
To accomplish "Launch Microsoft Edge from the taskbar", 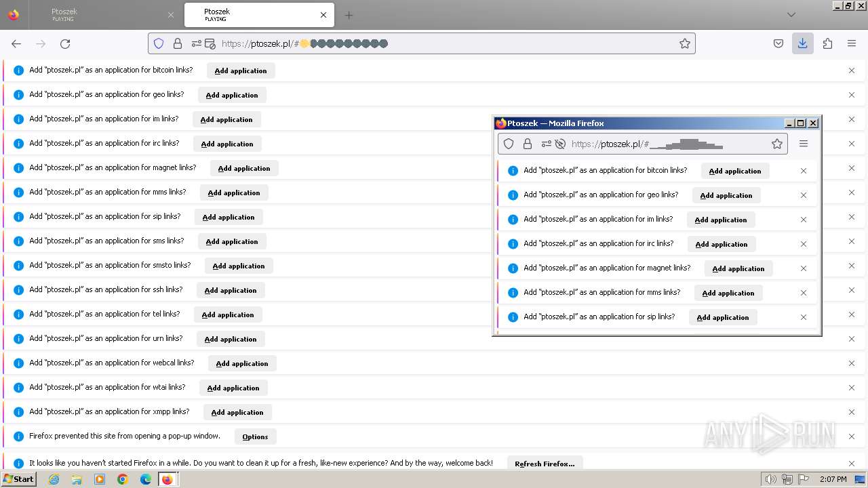I will 146,479.
